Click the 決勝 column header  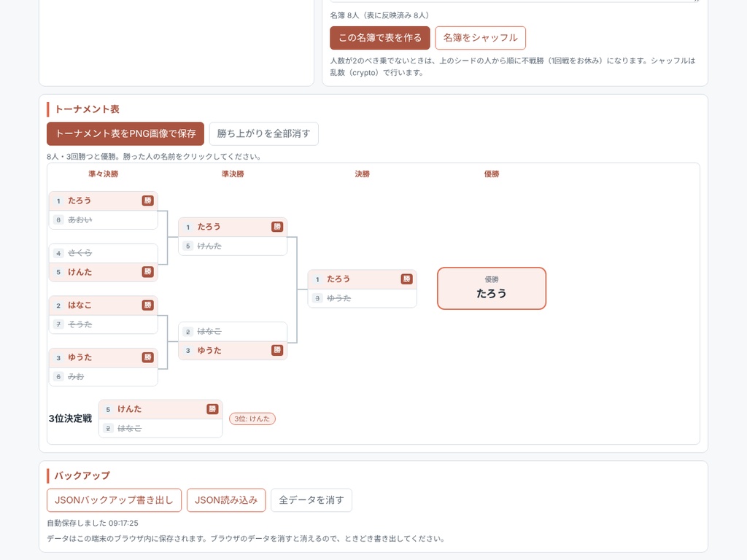[362, 174]
